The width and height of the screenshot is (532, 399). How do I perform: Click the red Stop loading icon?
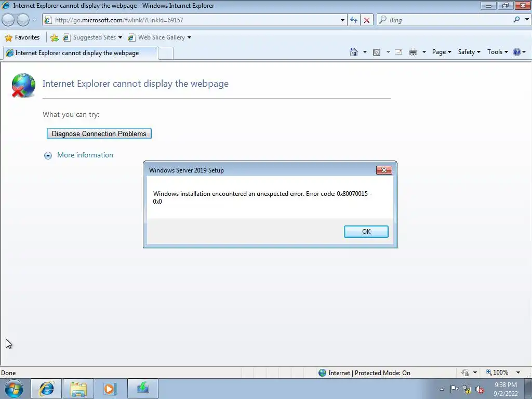(367, 20)
